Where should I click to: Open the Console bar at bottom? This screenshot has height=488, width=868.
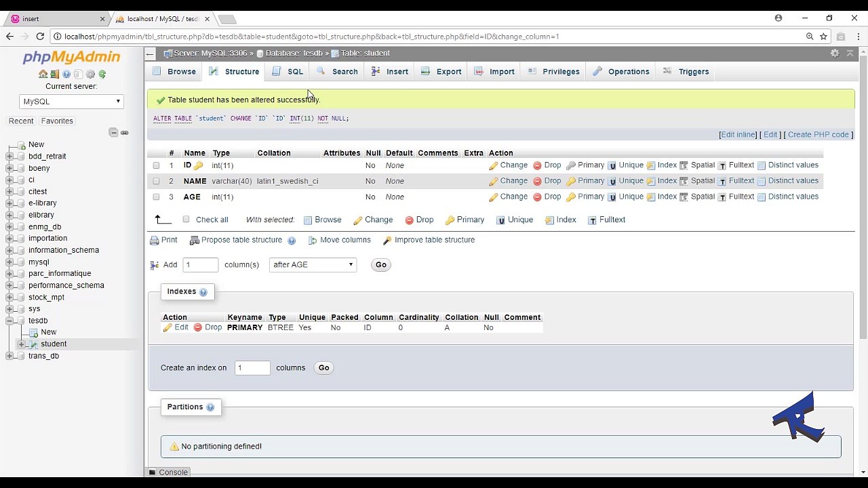169,472
